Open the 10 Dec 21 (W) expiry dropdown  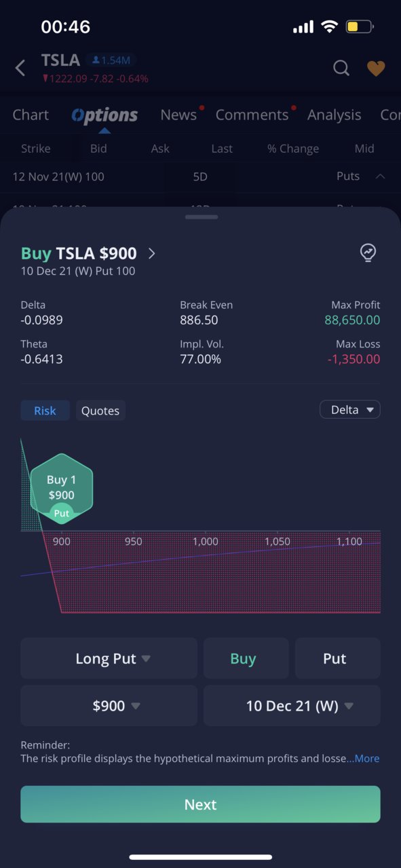(x=292, y=706)
